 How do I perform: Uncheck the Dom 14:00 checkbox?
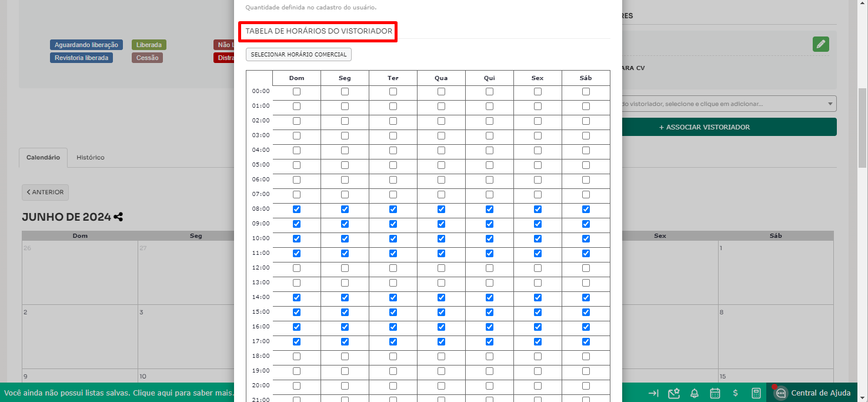point(296,297)
